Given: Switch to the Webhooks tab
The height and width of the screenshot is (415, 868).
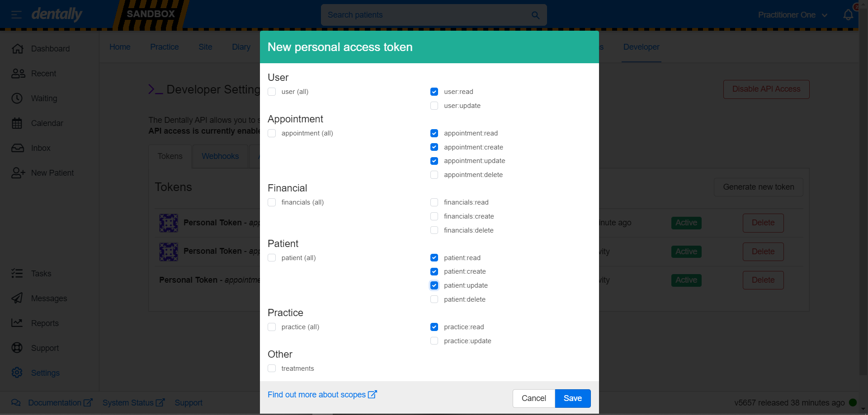Looking at the screenshot, I should [220, 156].
